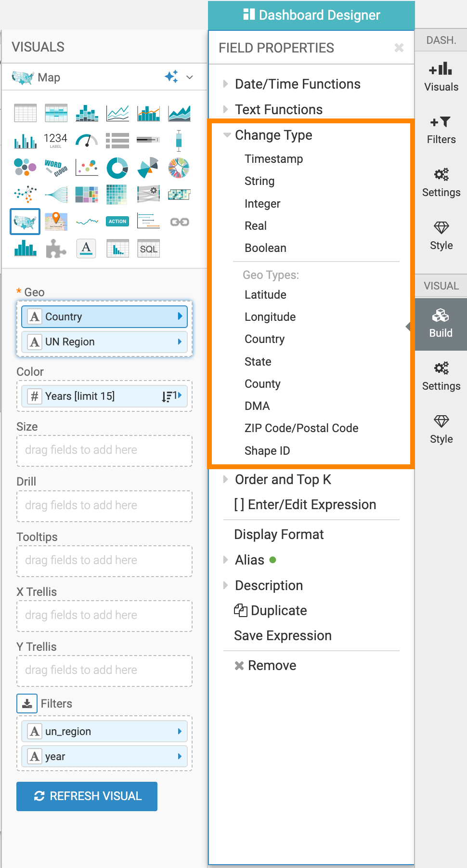This screenshot has width=467, height=868.
Task: Select the Treemap visual type
Action: coord(87,195)
